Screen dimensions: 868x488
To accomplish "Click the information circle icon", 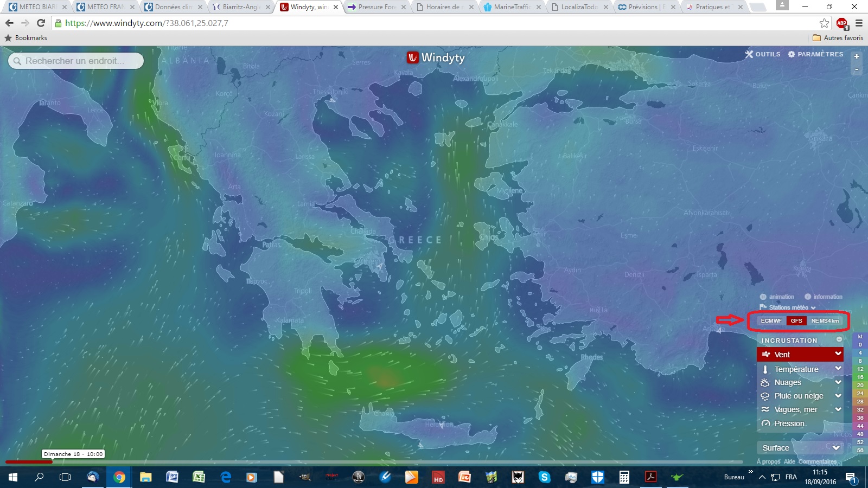I will pos(808,297).
